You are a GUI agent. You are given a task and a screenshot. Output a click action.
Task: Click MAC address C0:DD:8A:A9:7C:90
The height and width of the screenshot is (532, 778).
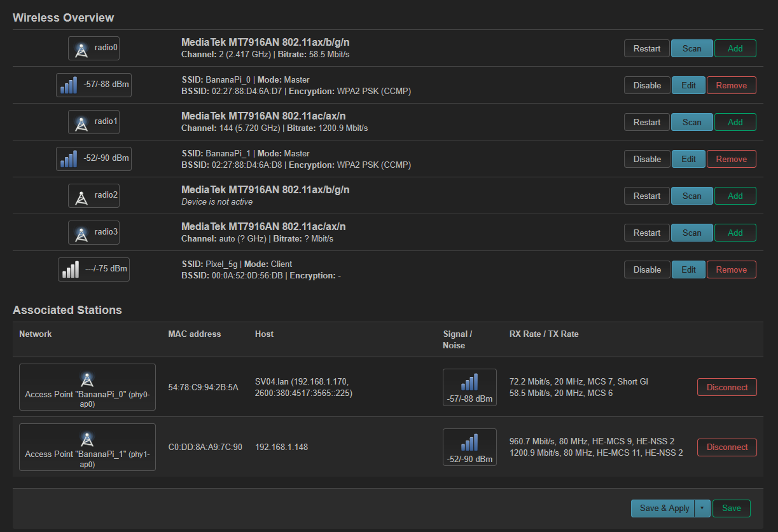(x=205, y=447)
